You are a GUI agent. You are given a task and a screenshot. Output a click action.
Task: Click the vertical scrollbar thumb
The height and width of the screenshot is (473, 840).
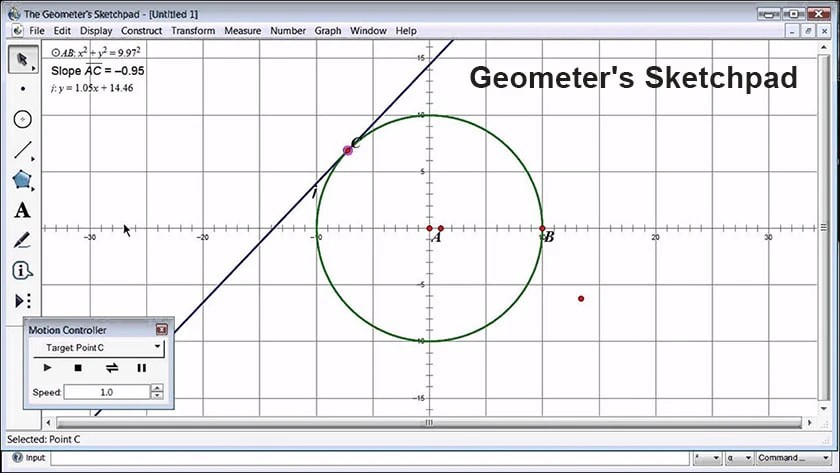click(x=824, y=227)
